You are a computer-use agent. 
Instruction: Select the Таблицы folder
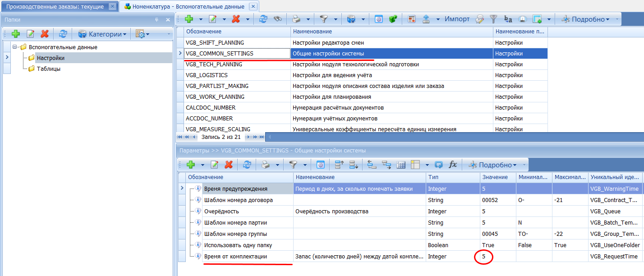(x=48, y=69)
